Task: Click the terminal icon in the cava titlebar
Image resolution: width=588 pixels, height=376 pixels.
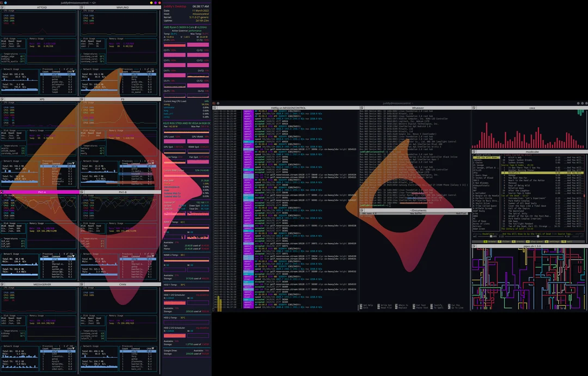Action: [x=474, y=108]
